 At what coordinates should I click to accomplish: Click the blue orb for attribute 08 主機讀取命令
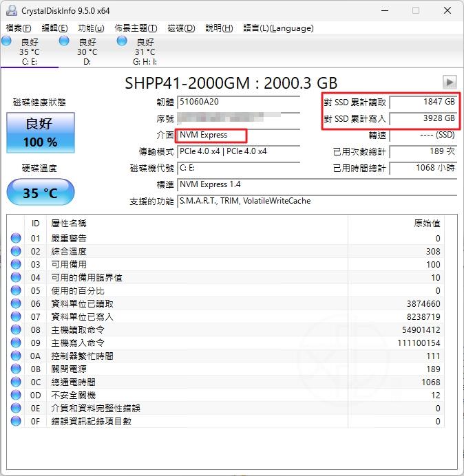coord(16,329)
